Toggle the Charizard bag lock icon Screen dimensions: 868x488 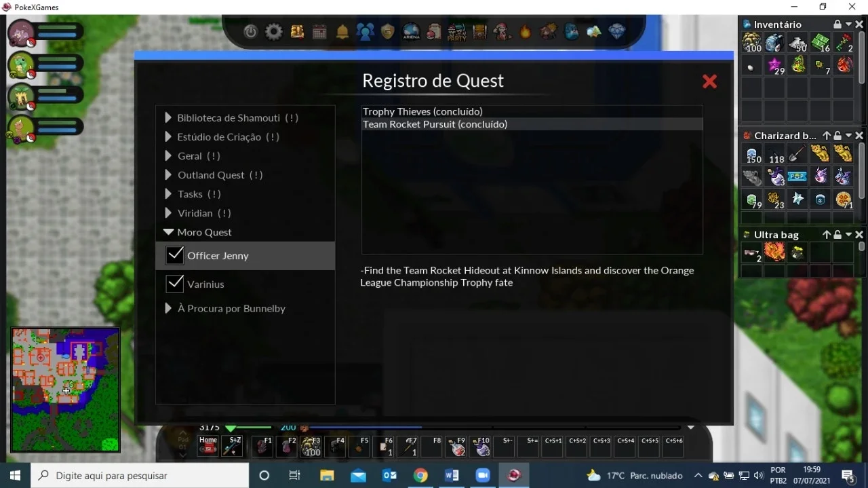(x=837, y=136)
